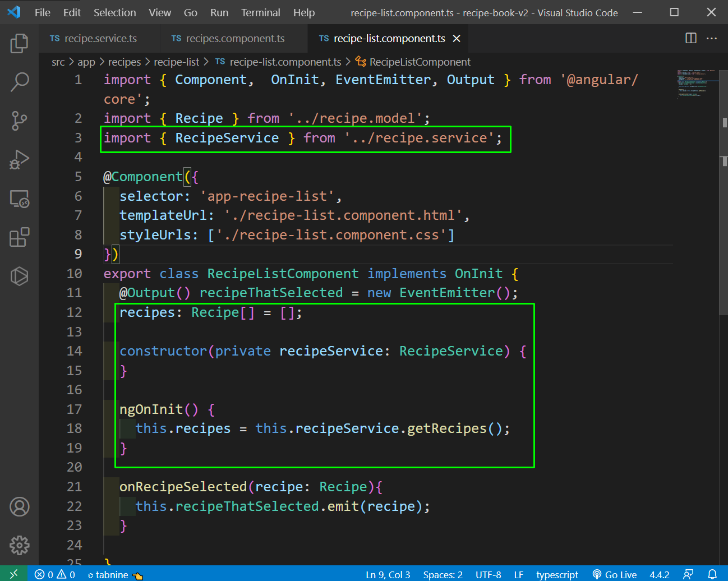
Task: Click the 'constructor' keyword
Action: point(163,351)
